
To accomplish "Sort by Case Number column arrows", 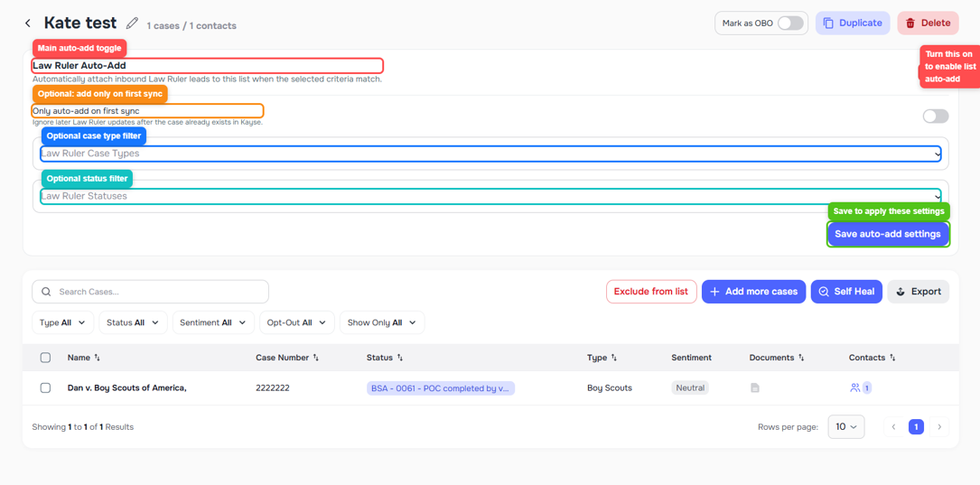I will tap(315, 359).
